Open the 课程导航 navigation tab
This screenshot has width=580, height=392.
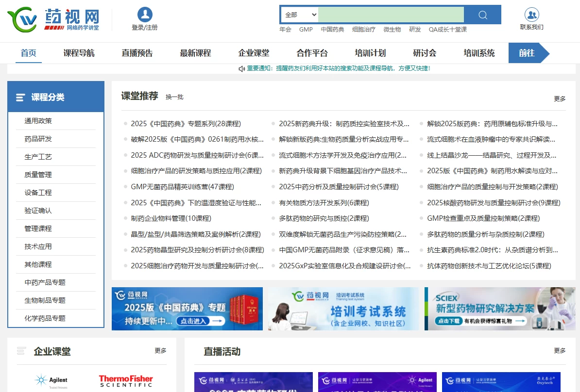click(x=79, y=53)
